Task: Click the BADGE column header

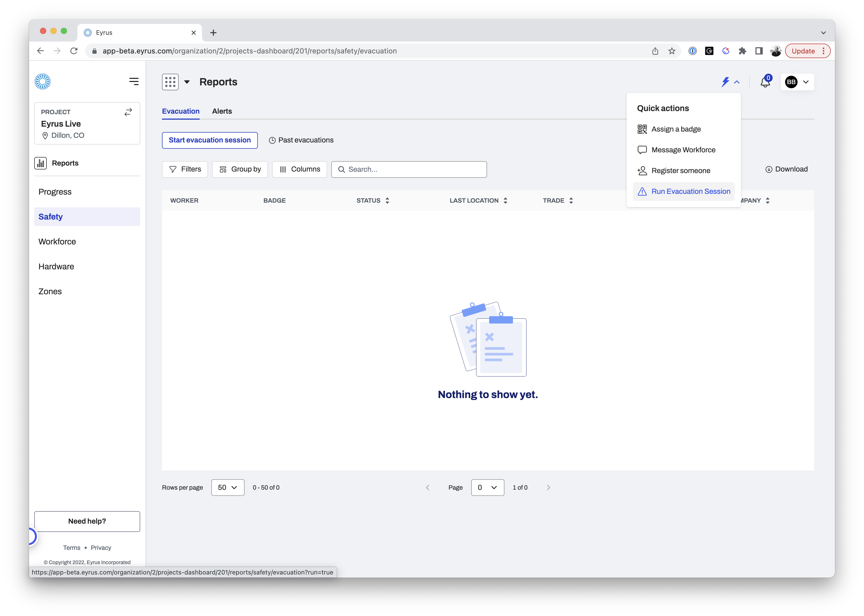Action: [275, 201]
